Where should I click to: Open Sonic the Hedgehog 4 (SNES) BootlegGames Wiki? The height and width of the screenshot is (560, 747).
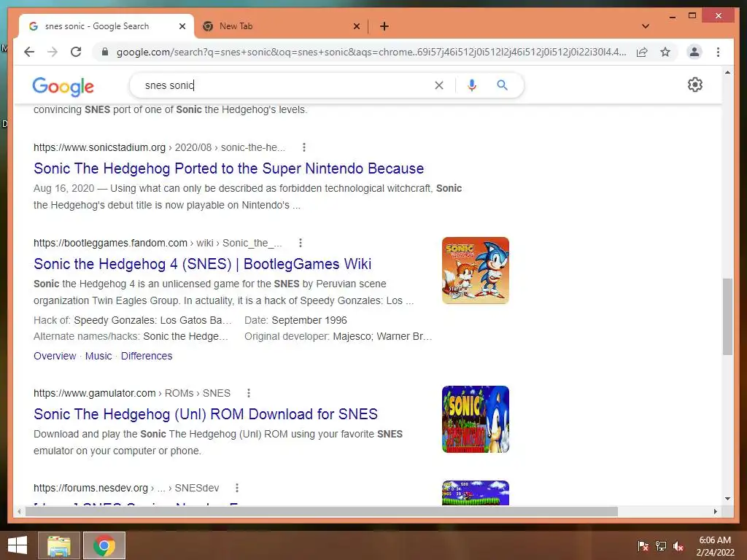203,264
